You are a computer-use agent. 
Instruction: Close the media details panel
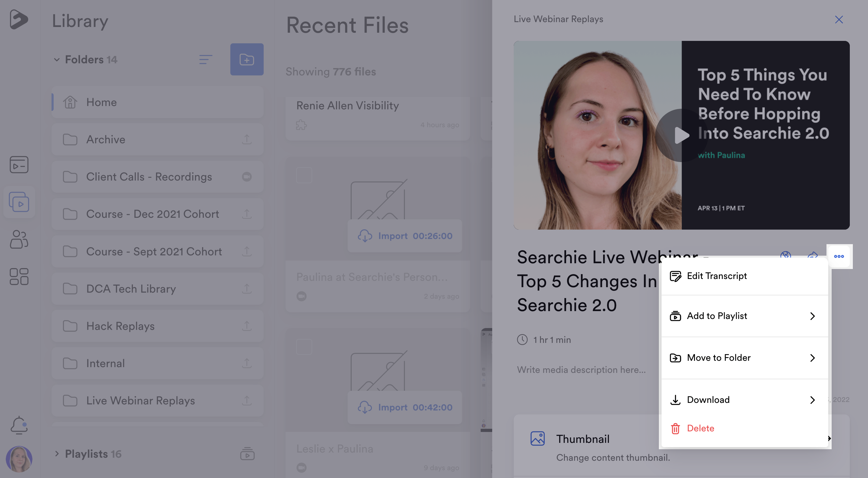[839, 19]
